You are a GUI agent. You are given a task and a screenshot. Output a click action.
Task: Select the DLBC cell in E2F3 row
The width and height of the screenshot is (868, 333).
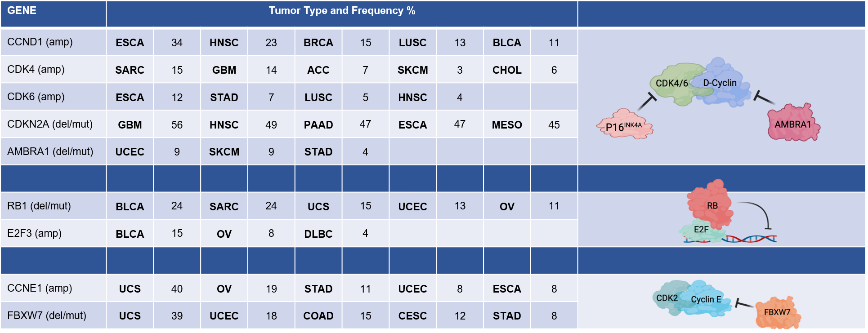click(318, 234)
